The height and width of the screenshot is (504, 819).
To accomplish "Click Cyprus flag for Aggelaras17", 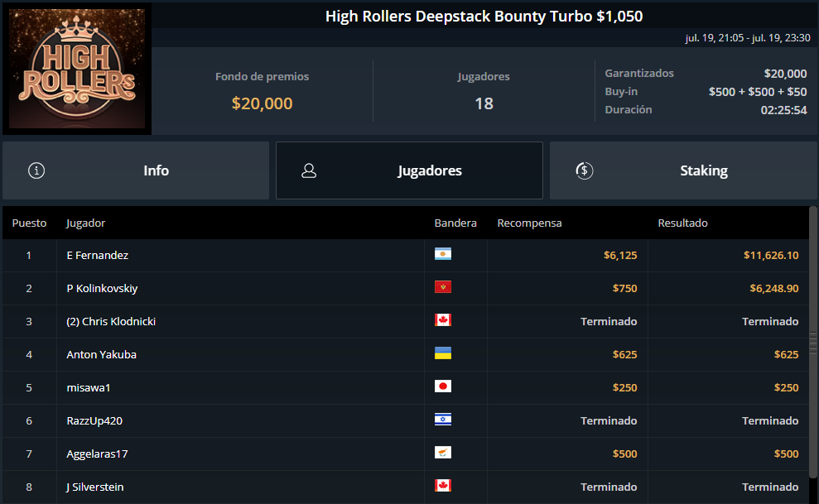I will click(443, 453).
